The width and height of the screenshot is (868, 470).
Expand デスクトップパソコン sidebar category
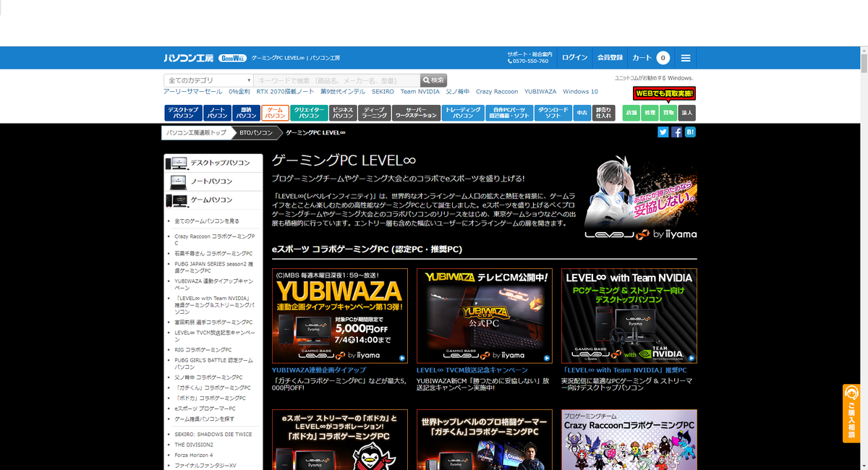coord(213,163)
